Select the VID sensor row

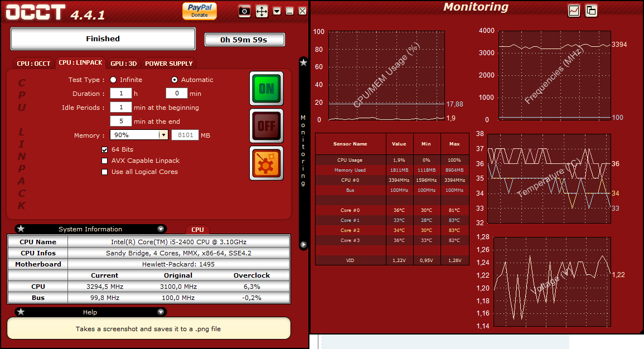coord(392,260)
